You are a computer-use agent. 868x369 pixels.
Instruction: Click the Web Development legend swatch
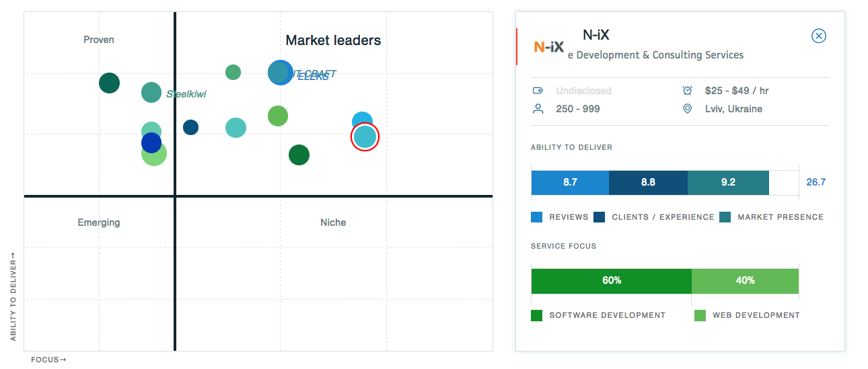click(x=700, y=315)
